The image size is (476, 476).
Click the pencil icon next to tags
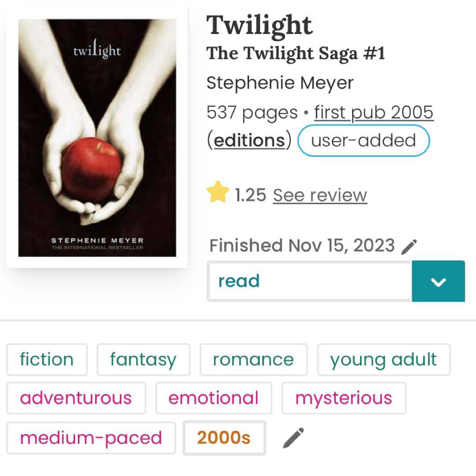(293, 438)
